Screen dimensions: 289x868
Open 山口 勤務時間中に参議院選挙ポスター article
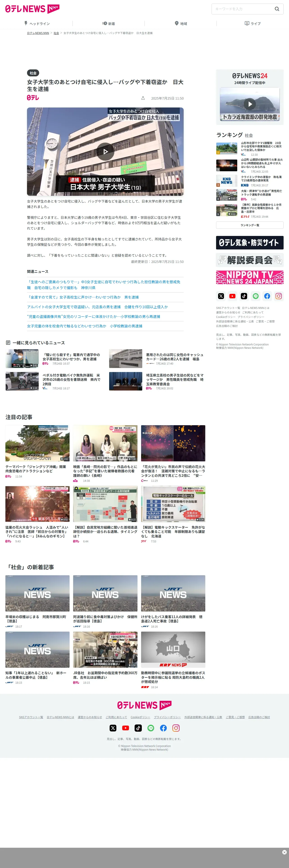point(173,677)
